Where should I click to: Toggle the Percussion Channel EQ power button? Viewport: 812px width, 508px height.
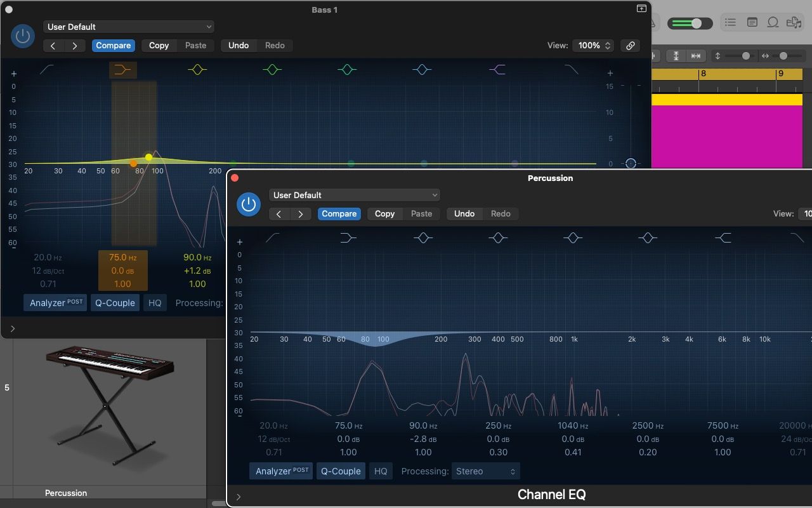tap(249, 204)
